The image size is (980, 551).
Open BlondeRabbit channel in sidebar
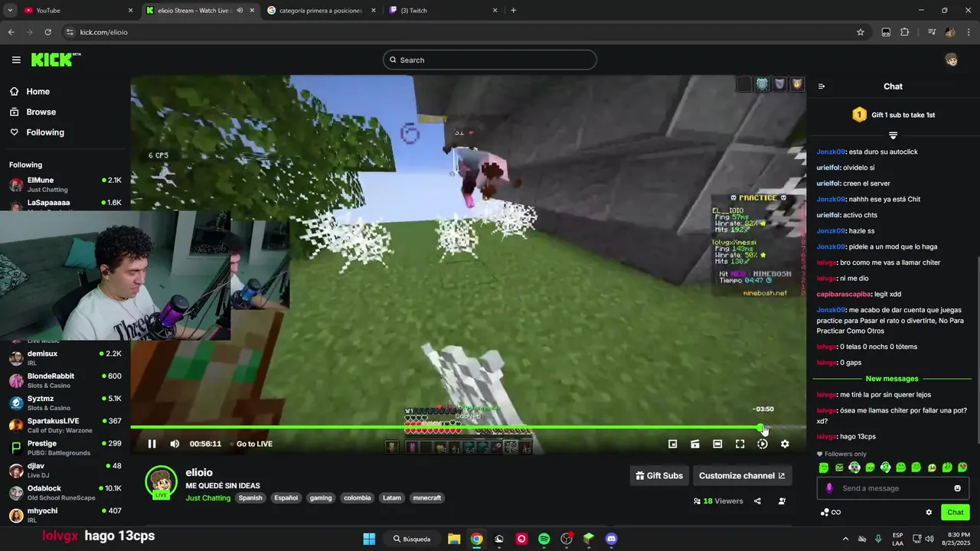click(65, 380)
